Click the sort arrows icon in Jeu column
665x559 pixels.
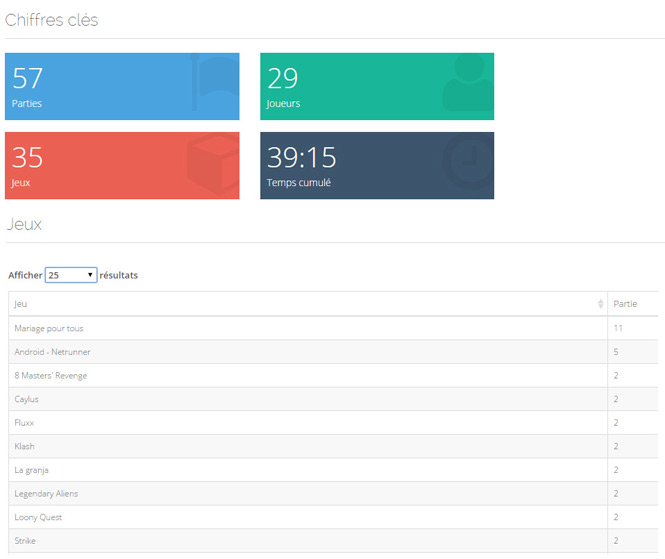(x=600, y=304)
